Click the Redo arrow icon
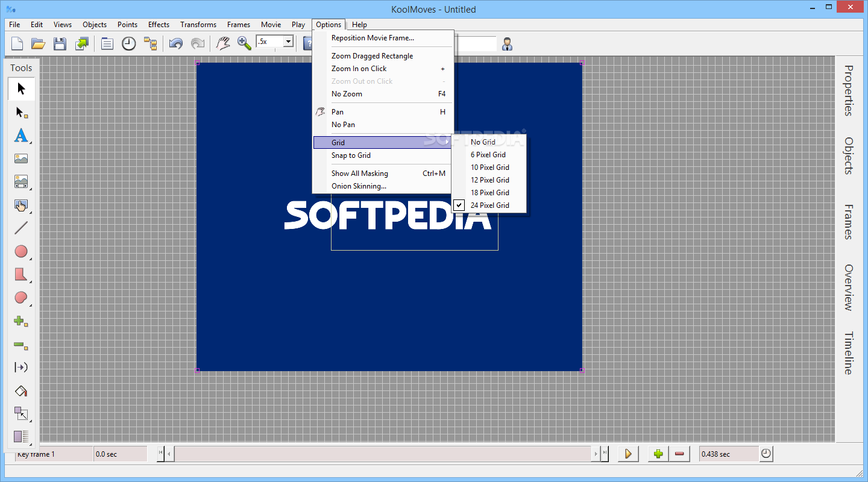Image resolution: width=868 pixels, height=482 pixels. click(197, 43)
